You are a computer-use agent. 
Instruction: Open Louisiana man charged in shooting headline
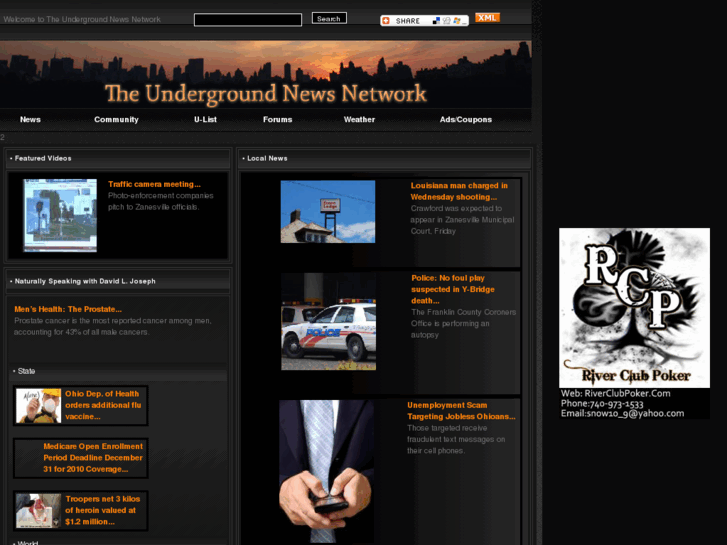click(459, 191)
